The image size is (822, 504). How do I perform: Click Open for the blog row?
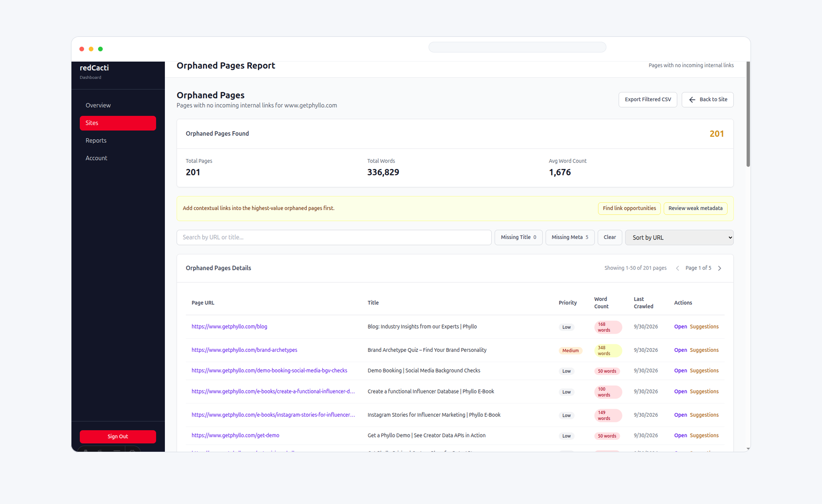(x=680, y=327)
